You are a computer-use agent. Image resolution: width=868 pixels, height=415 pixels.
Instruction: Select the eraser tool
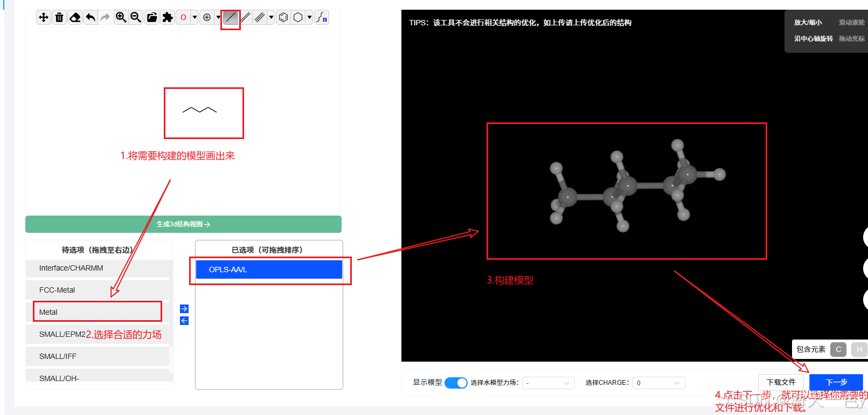coord(75,17)
